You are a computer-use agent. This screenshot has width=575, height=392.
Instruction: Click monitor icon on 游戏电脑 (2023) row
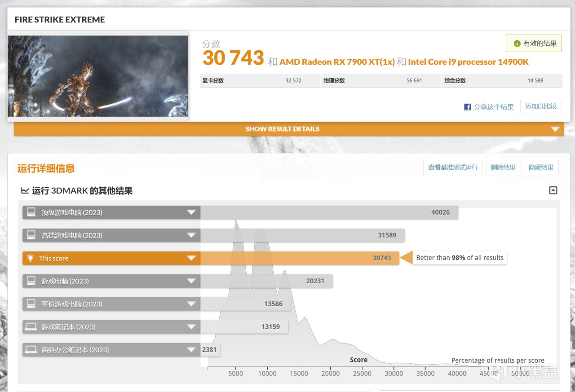31,281
